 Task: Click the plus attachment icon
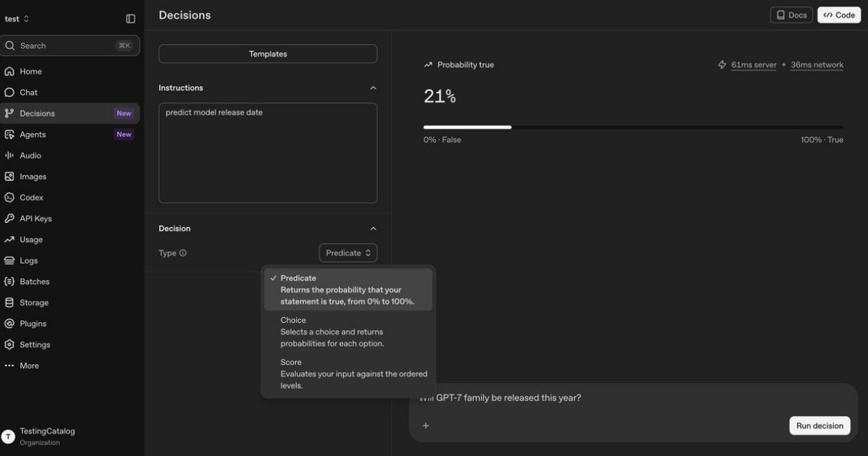[425, 426]
